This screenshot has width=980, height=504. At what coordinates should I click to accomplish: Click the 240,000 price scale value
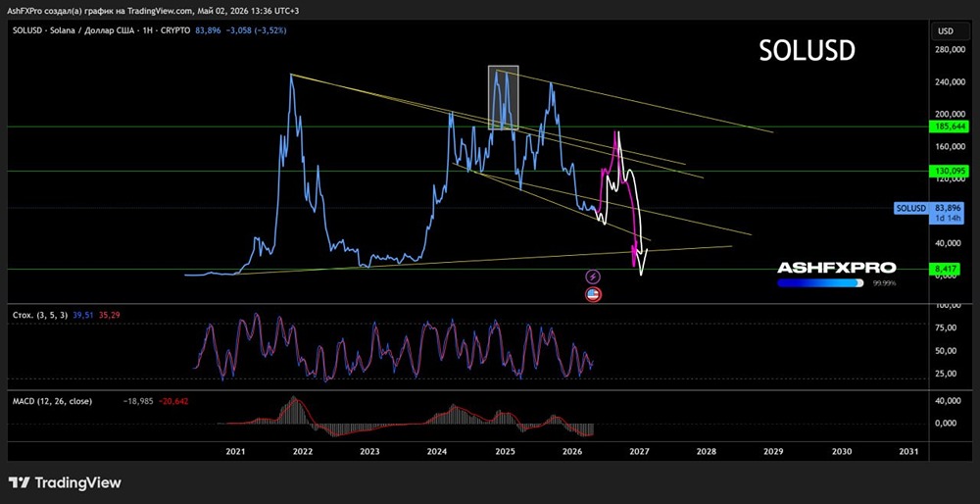click(x=952, y=82)
